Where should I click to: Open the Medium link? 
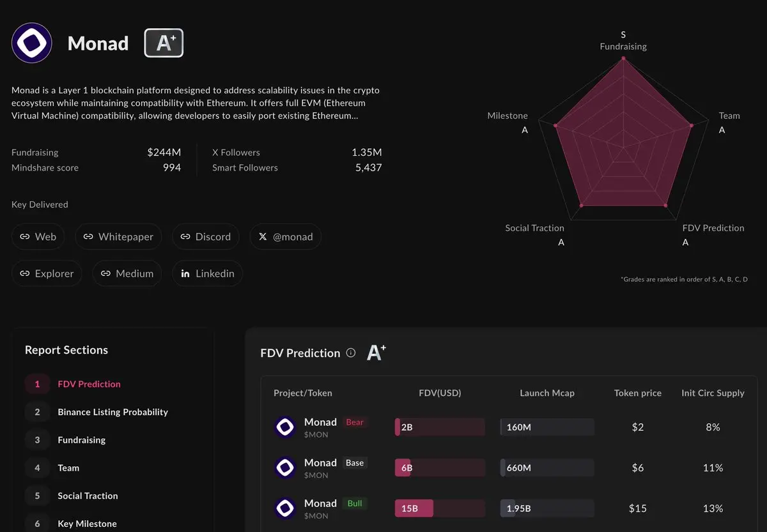click(x=127, y=273)
